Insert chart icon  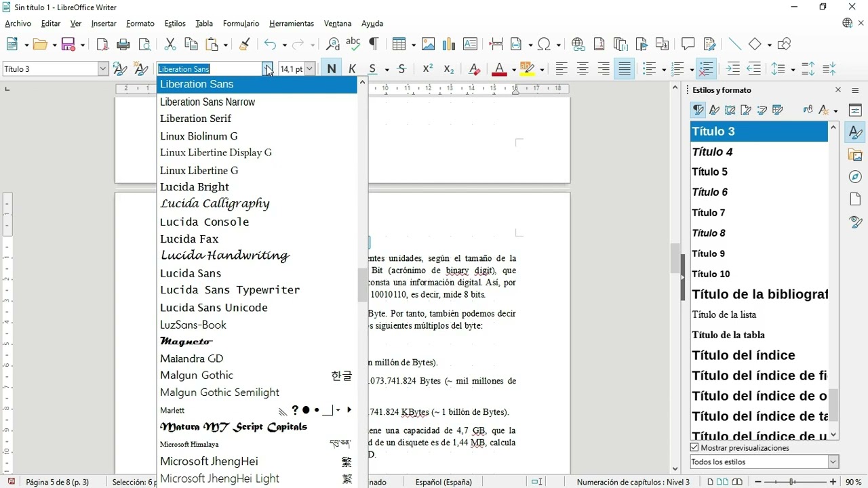click(449, 45)
